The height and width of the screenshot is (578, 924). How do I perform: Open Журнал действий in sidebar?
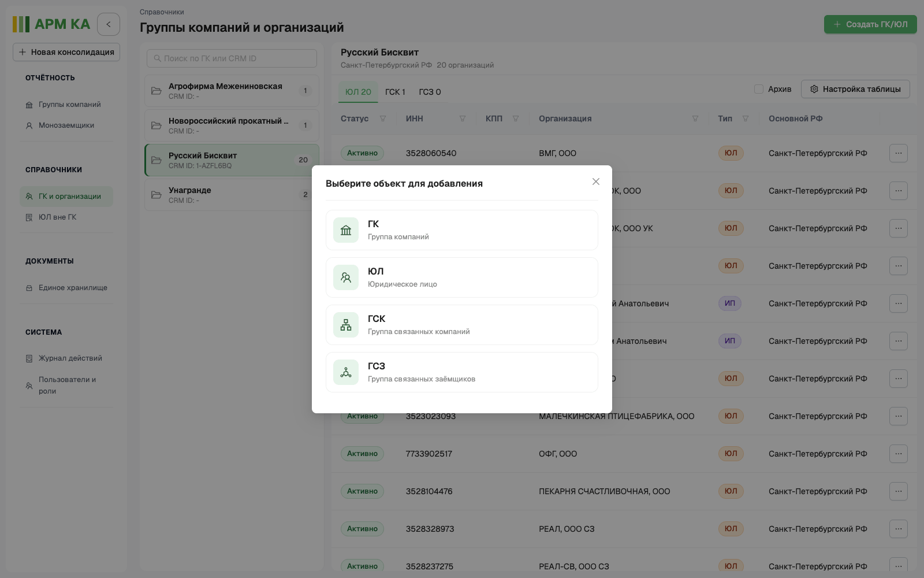coord(66,358)
